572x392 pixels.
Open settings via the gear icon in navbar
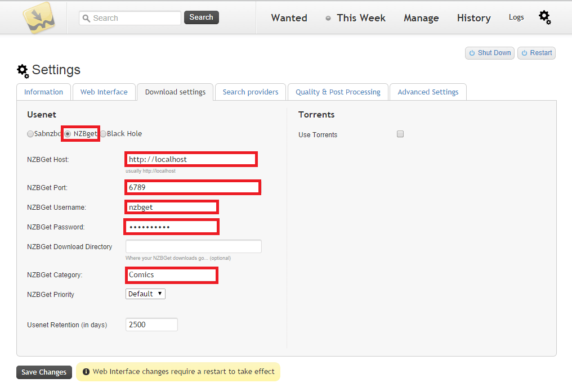(x=544, y=17)
